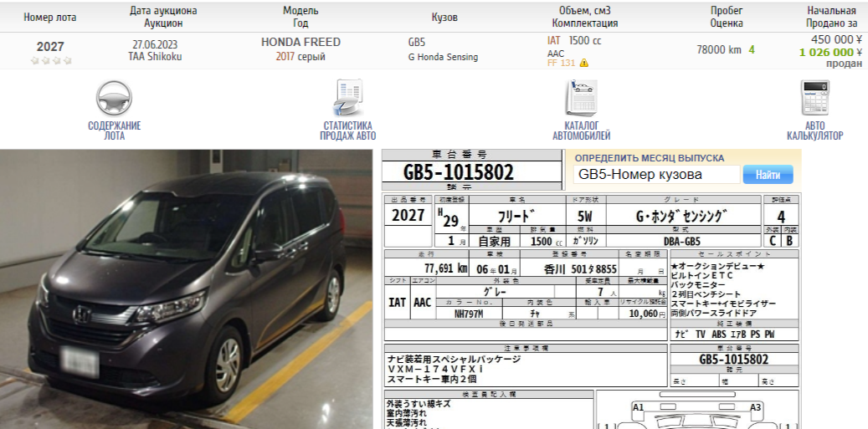Open the Honda Freed car photo
868x429 pixels.
click(186, 289)
